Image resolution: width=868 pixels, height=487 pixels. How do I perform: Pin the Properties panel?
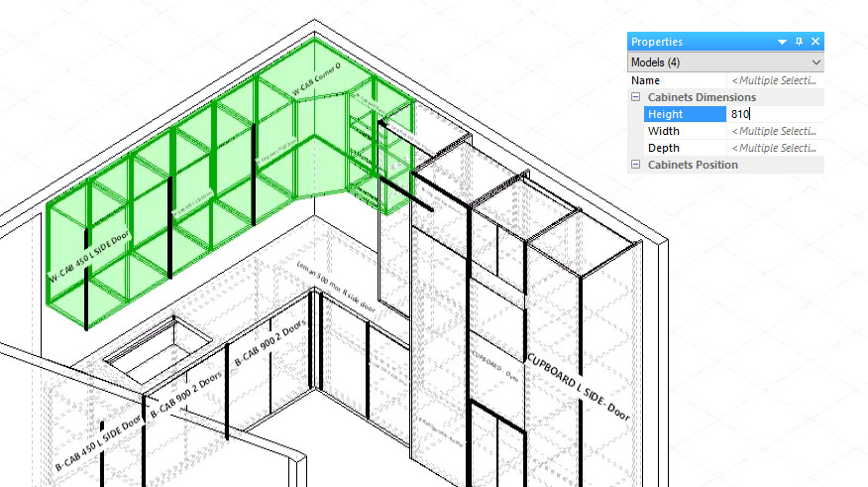point(799,42)
